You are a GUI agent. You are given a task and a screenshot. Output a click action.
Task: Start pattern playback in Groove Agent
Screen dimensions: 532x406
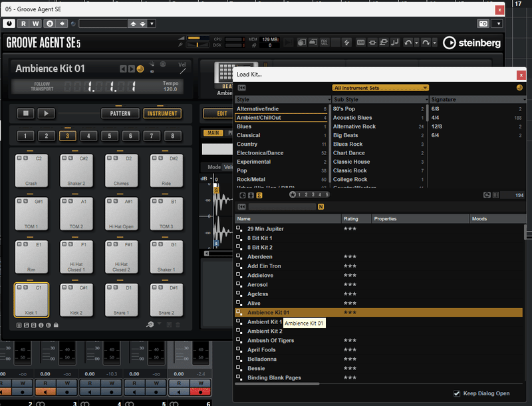click(x=46, y=113)
